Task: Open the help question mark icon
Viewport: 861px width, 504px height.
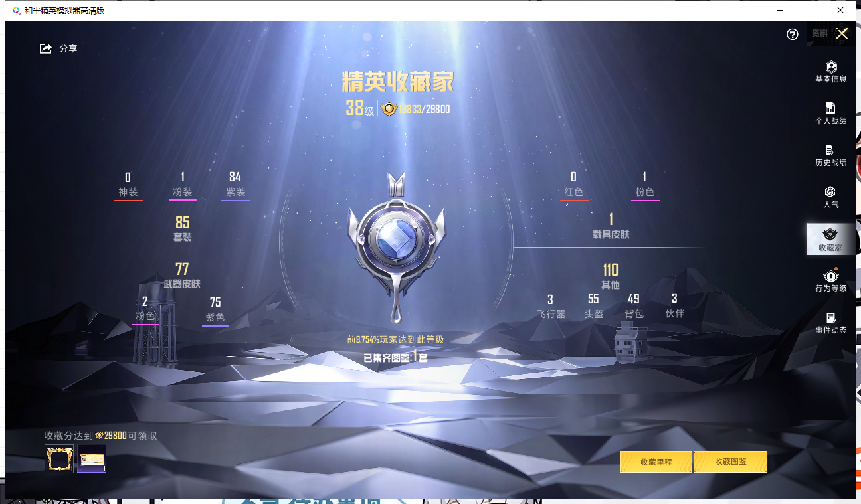Action: click(x=792, y=35)
